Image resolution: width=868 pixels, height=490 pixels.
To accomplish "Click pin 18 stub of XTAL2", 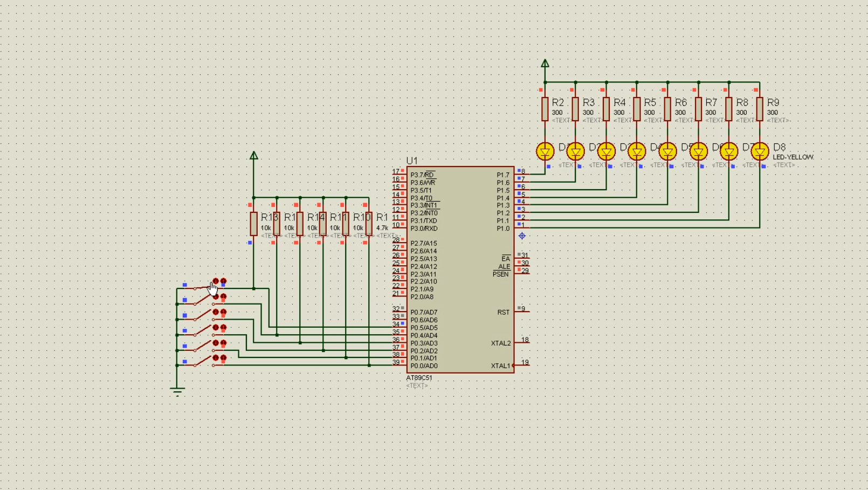I will pyautogui.click(x=522, y=342).
